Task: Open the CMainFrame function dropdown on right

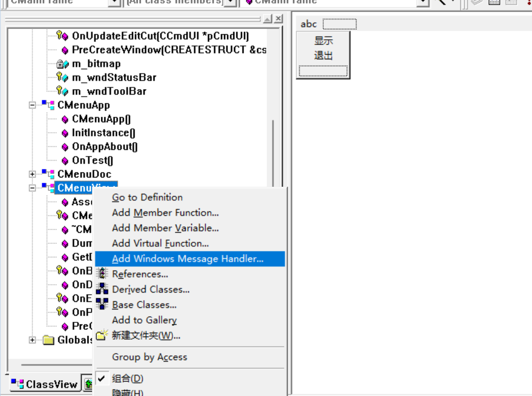Action: (x=423, y=2)
